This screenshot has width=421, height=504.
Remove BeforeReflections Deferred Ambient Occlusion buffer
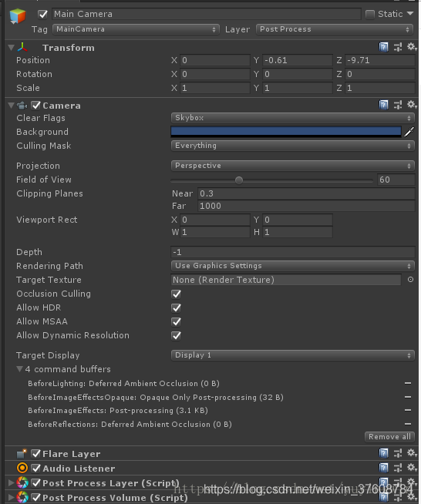click(408, 424)
